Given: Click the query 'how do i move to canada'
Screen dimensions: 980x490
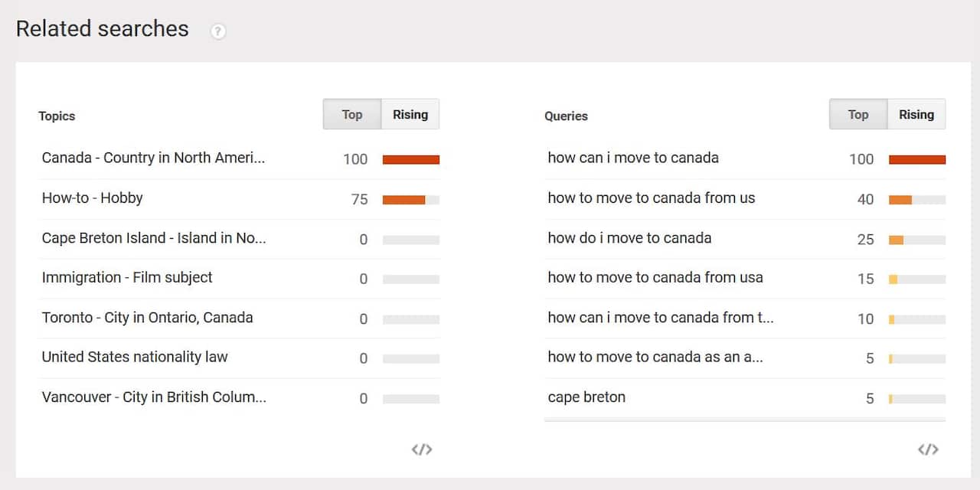Looking at the screenshot, I should click(629, 238).
